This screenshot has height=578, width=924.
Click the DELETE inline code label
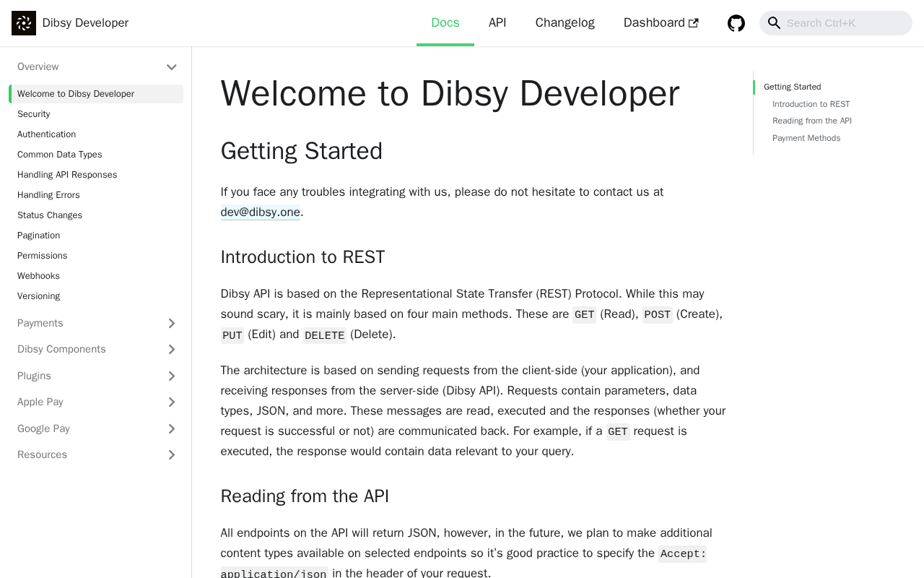(x=325, y=335)
